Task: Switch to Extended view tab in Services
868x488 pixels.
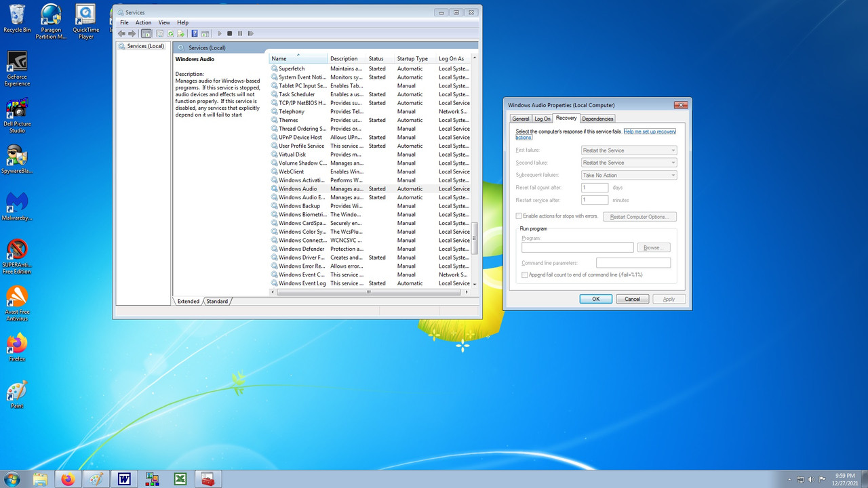Action: (x=189, y=301)
